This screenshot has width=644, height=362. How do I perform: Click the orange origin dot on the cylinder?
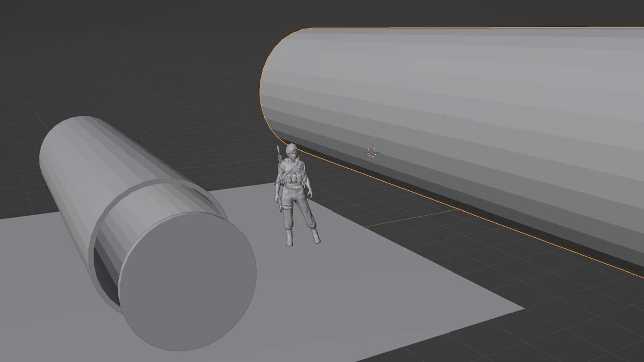[x=445, y=115]
